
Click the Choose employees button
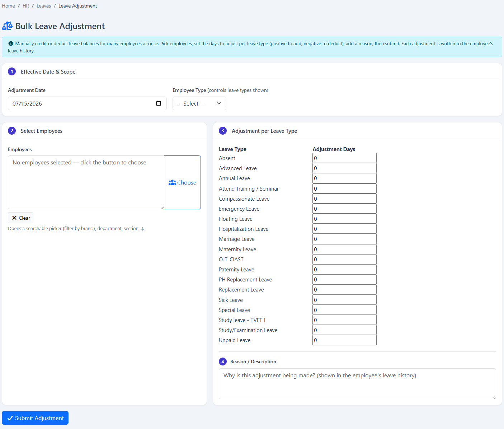pos(182,182)
